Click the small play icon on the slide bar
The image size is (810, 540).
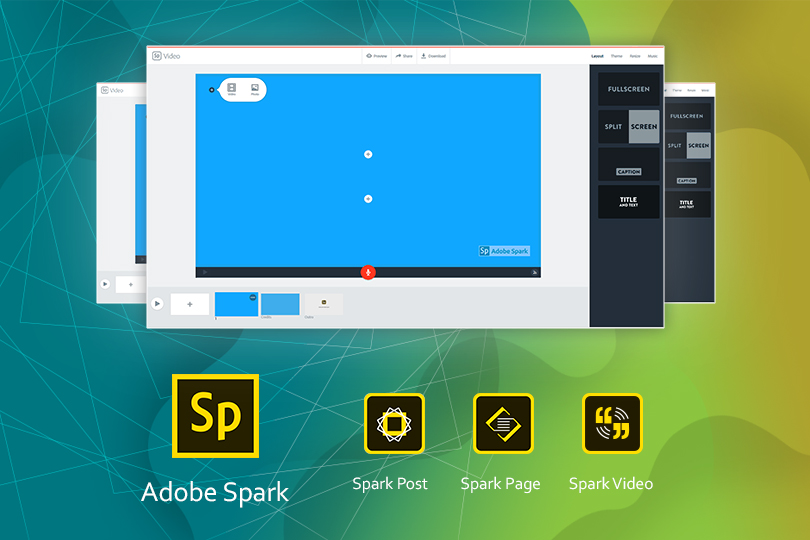(x=205, y=272)
